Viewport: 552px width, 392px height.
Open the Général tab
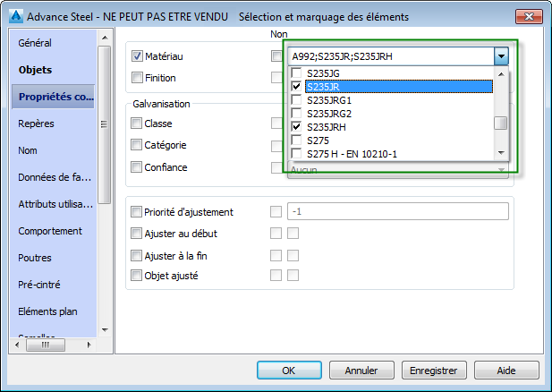tap(36, 43)
